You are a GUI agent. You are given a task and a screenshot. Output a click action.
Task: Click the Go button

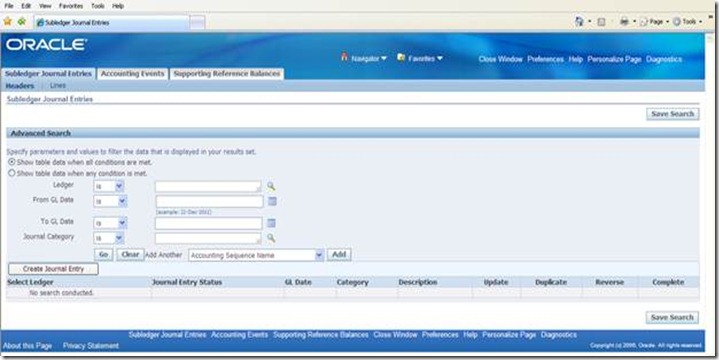(x=104, y=255)
